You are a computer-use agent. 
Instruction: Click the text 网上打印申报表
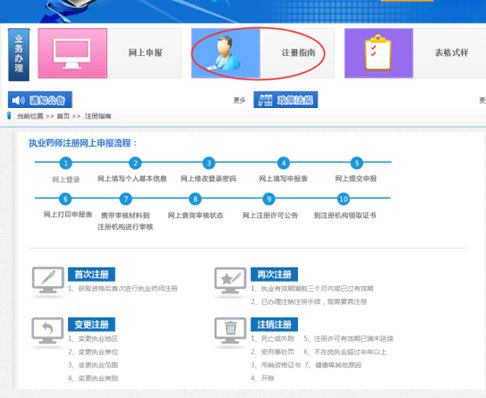coord(68,214)
